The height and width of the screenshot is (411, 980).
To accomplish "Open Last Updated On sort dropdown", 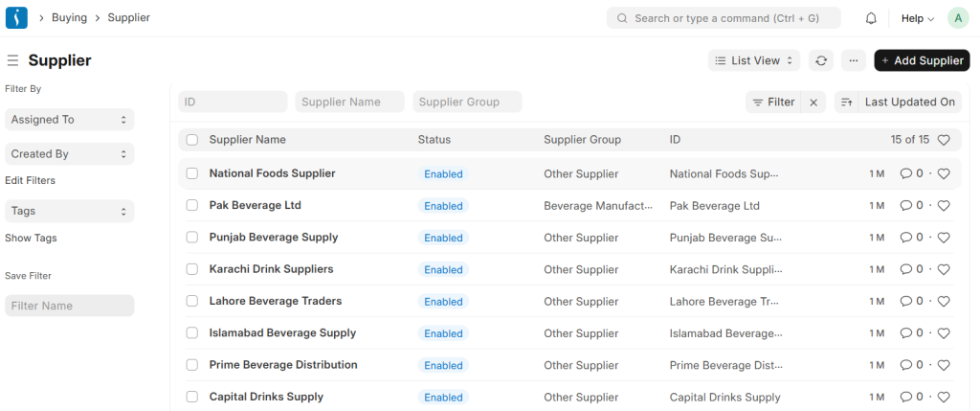I will (x=909, y=102).
